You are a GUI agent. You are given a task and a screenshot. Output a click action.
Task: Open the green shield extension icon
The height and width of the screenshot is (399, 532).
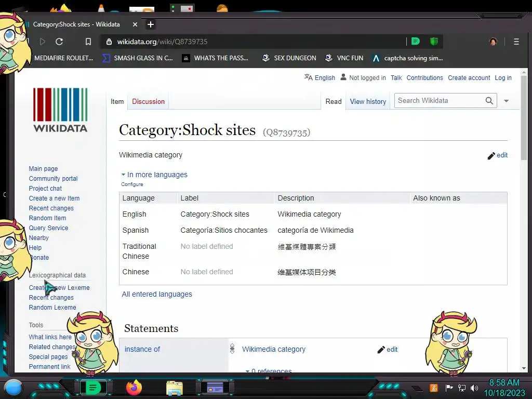434,42
